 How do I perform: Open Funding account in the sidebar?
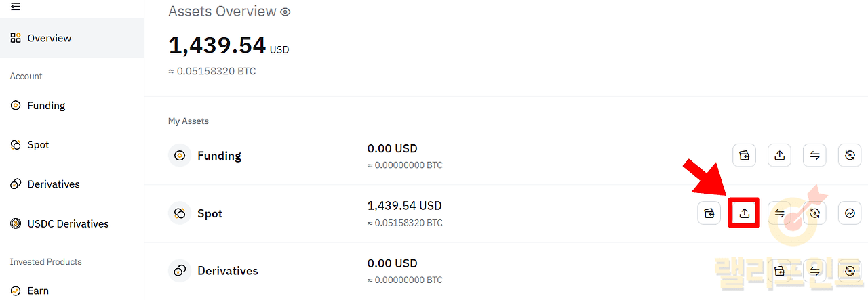tap(46, 106)
